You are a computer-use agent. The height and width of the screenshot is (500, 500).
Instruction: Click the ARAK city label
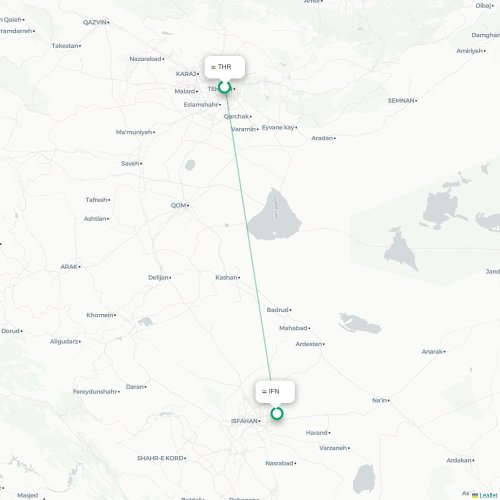tap(69, 267)
